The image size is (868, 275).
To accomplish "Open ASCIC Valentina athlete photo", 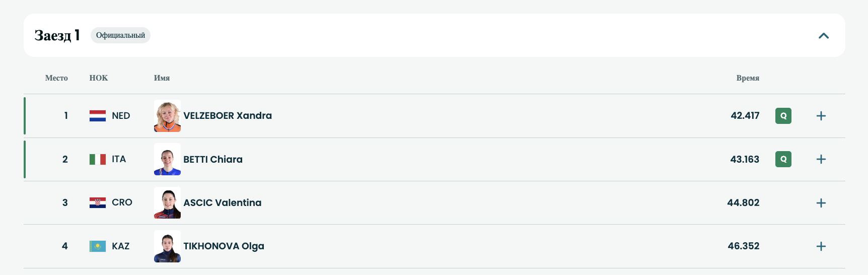I will click(167, 203).
